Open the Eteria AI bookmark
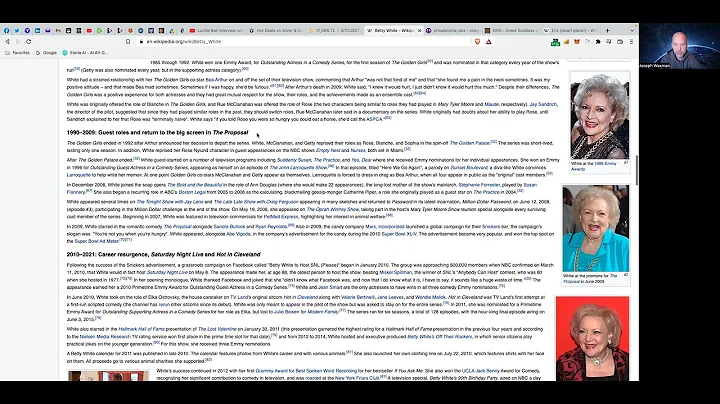Viewport: 720px width, 404px height. pyautogui.click(x=85, y=53)
